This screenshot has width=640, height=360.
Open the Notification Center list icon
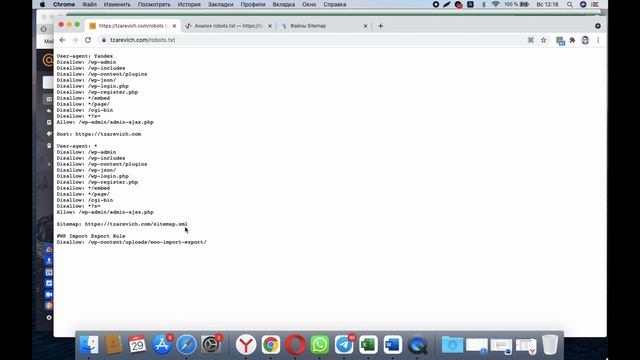[x=596, y=4]
